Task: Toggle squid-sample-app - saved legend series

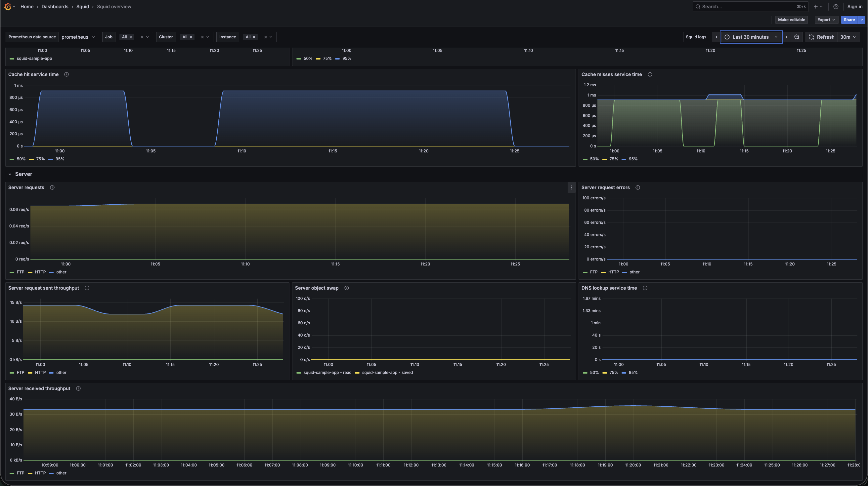Action: pos(387,373)
